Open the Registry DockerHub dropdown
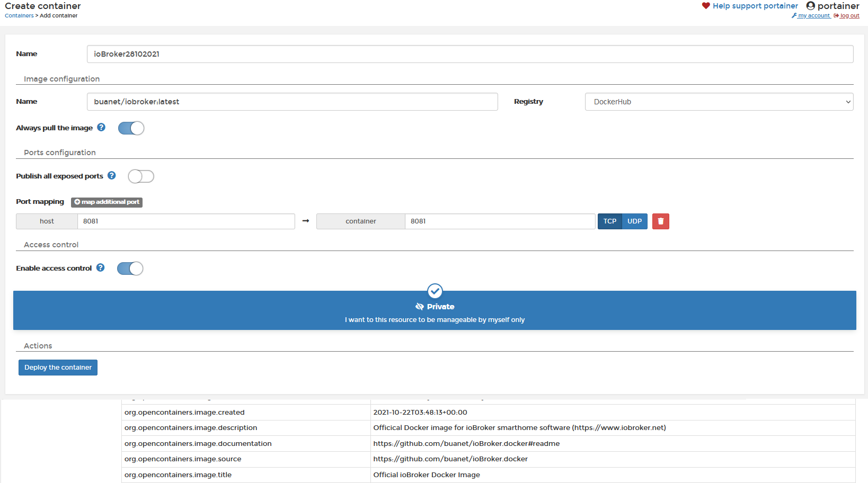This screenshot has height=483, width=868. [719, 102]
